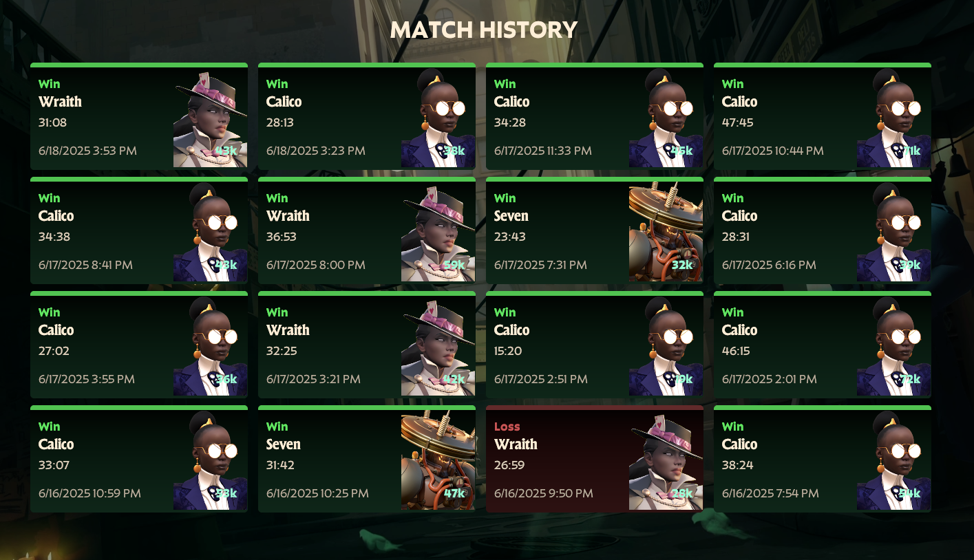Open match dated 6/16/2025 7:54 PM

pos(823,459)
